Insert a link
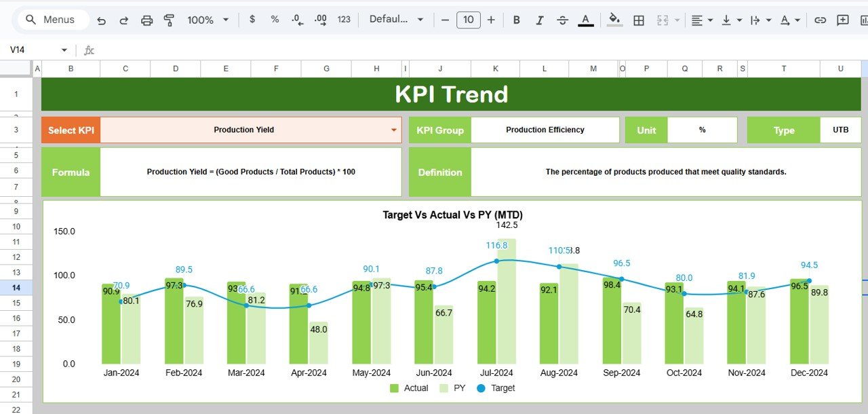Image resolution: width=868 pixels, height=414 pixels. pyautogui.click(x=819, y=20)
